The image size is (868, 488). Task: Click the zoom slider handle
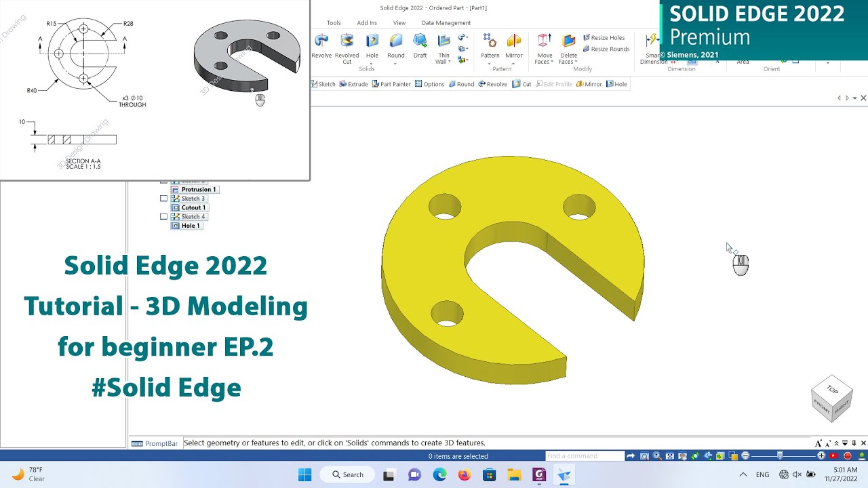[x=780, y=456]
